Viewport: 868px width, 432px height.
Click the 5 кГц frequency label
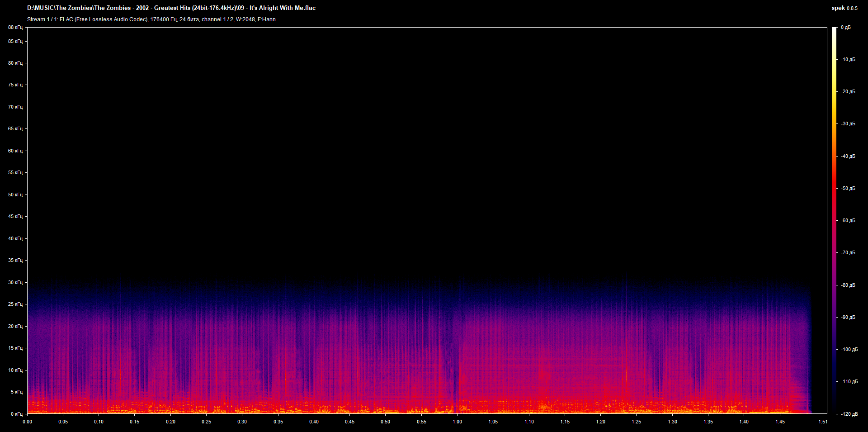pyautogui.click(x=17, y=392)
